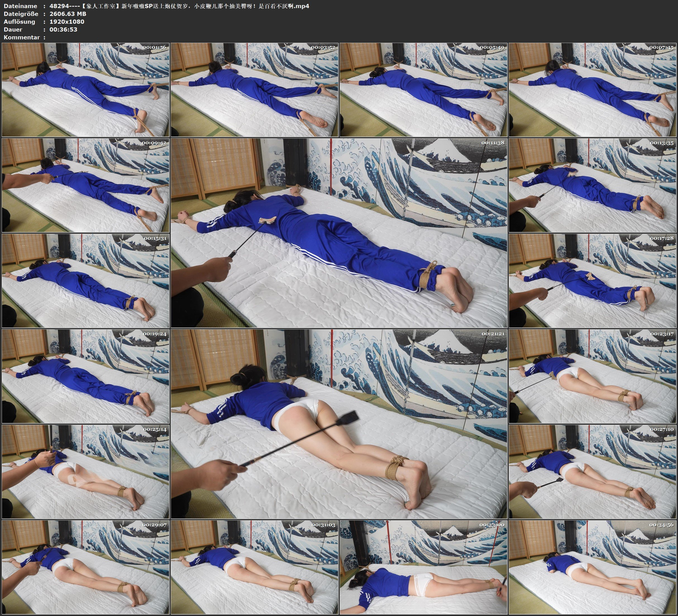
Task: Select the thumbnail timestamped 00:09:42
Action: (x=85, y=185)
